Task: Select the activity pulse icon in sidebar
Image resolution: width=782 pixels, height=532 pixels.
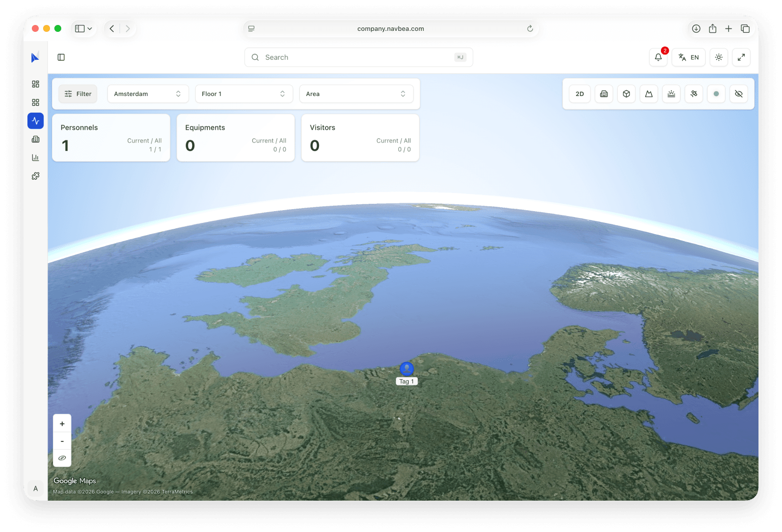Action: coord(35,121)
